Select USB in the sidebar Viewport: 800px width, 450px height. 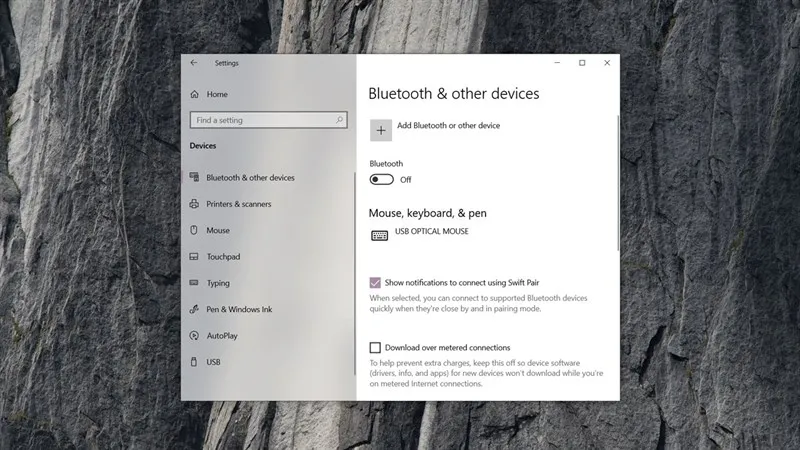click(x=213, y=362)
